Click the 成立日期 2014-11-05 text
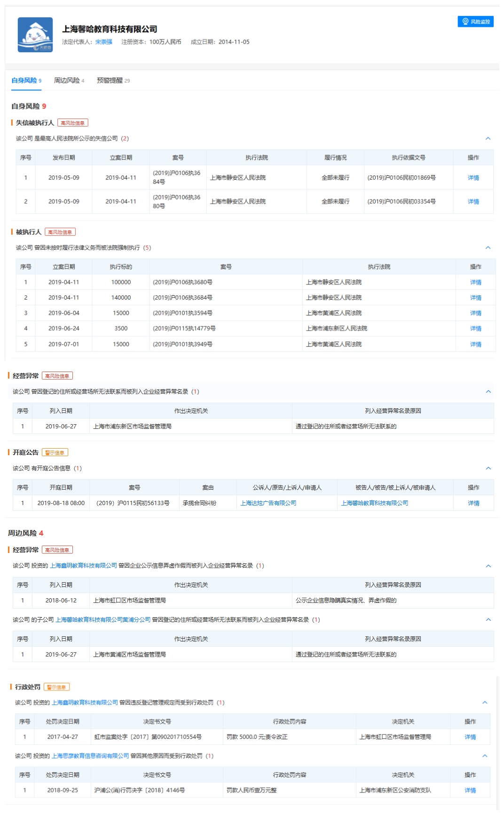This screenshot has width=504, height=815. [220, 42]
